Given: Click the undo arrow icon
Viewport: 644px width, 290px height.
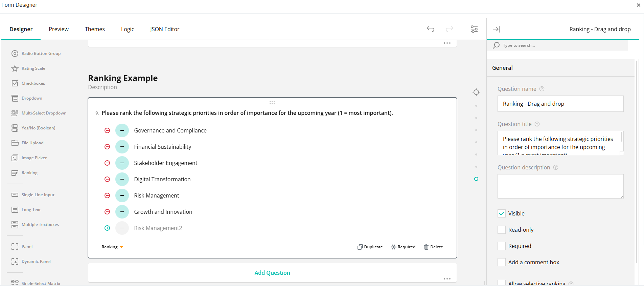Looking at the screenshot, I should pyautogui.click(x=430, y=29).
